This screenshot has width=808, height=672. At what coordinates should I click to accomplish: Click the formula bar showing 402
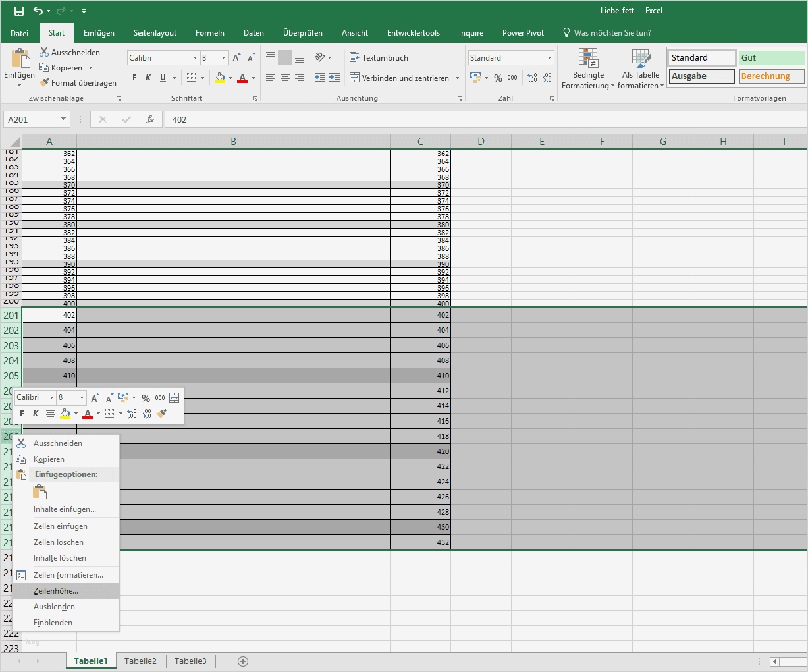pyautogui.click(x=486, y=119)
